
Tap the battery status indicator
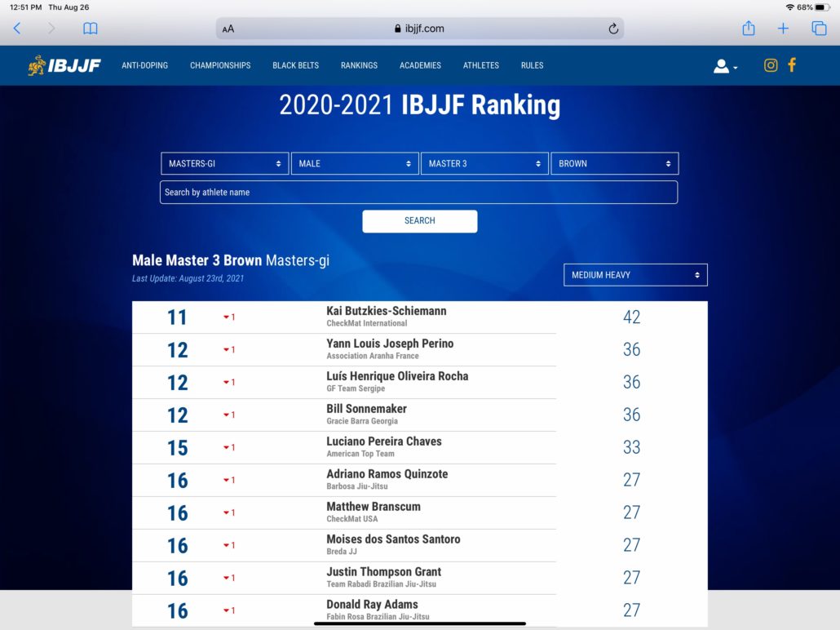(x=822, y=7)
